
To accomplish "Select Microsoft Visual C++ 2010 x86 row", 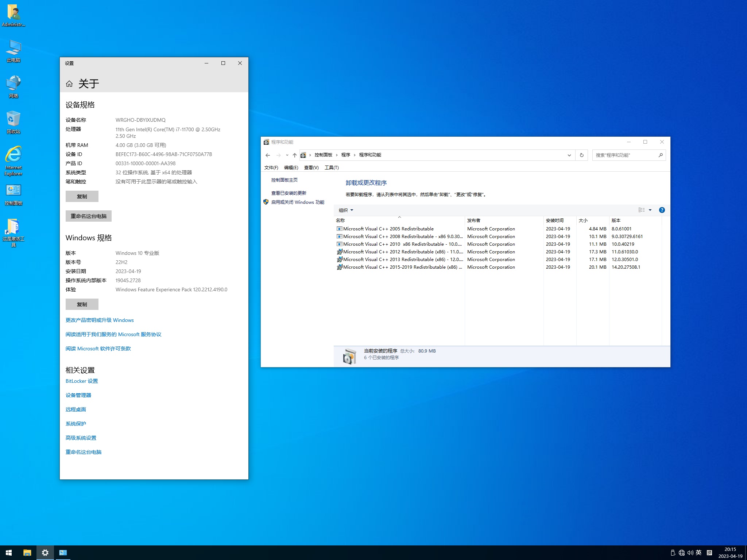I will pyautogui.click(x=498, y=244).
